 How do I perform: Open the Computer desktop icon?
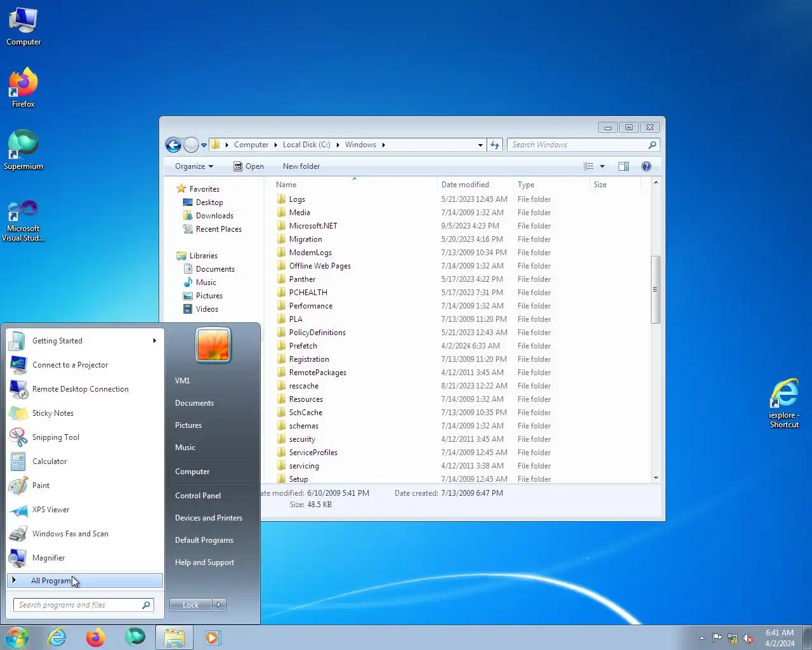23,27
